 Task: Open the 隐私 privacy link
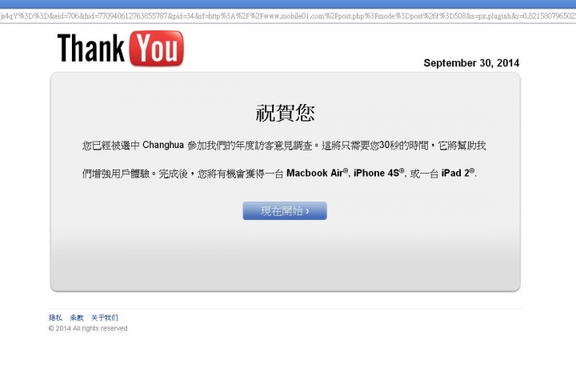click(55, 318)
